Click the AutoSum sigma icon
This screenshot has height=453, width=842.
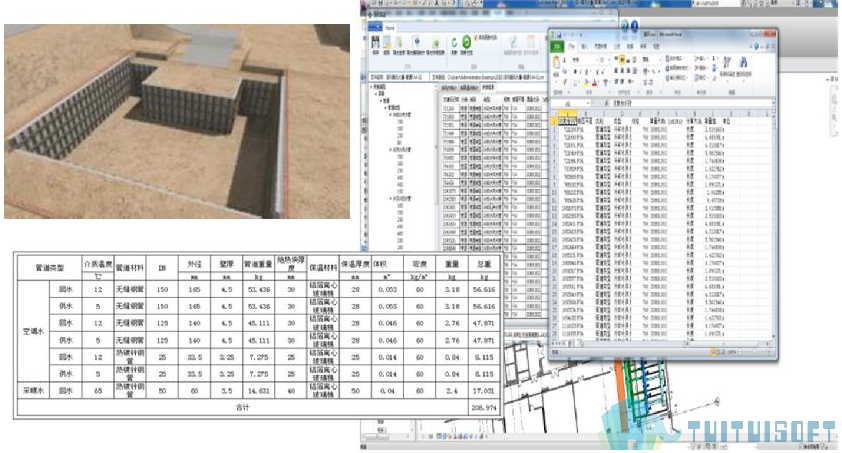point(714,58)
